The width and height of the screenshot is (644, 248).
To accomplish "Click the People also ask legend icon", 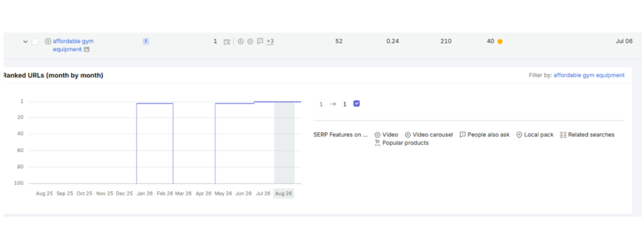I will (462, 135).
